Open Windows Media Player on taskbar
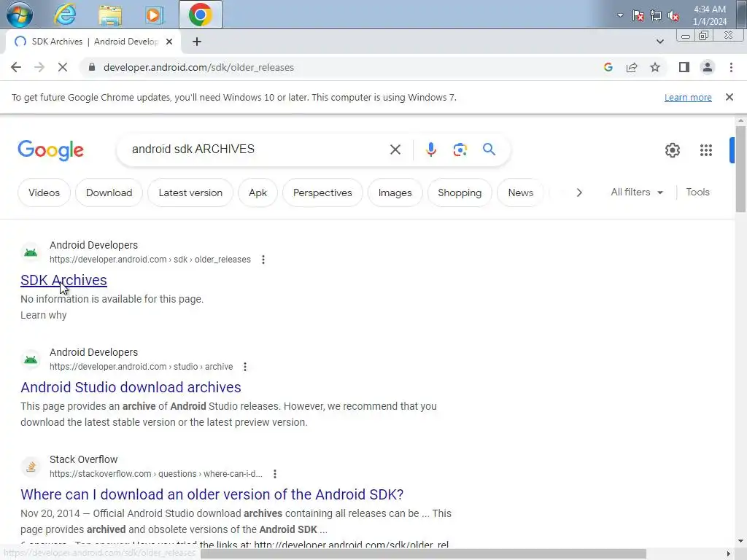Image resolution: width=747 pixels, height=560 pixels. (155, 15)
